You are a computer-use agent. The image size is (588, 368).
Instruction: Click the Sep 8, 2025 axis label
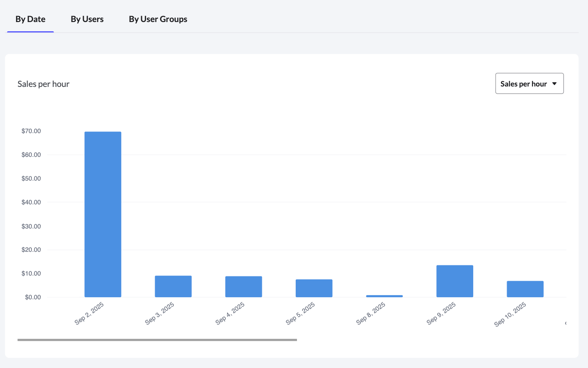point(371,313)
